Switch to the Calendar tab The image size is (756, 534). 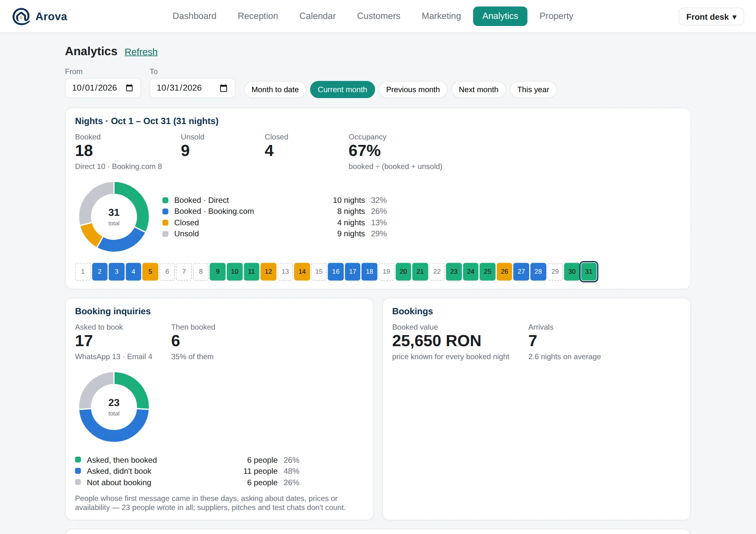[317, 16]
